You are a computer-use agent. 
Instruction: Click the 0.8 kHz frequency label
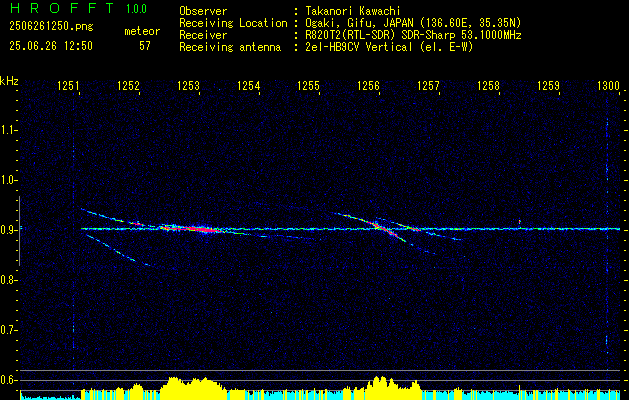tap(7, 280)
